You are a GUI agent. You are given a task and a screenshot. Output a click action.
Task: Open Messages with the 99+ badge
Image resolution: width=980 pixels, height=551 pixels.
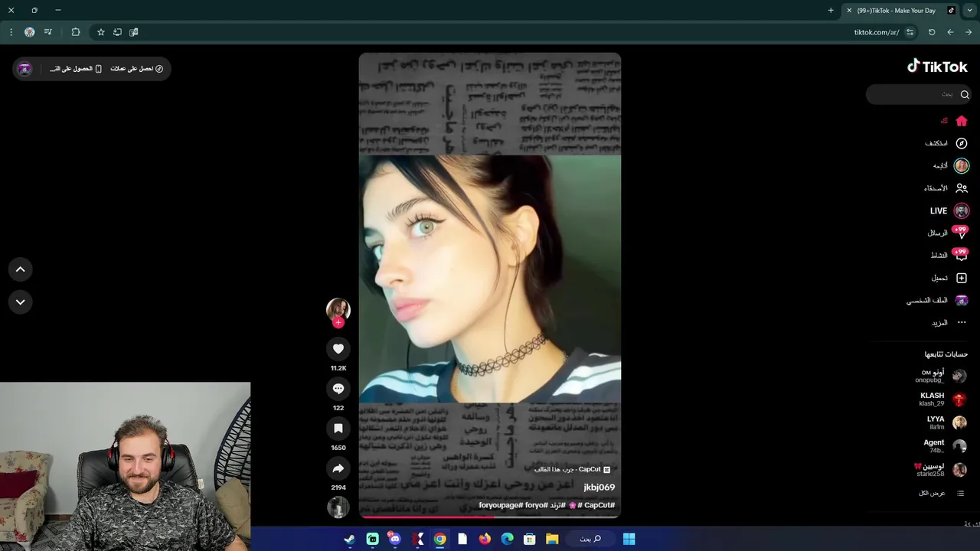click(x=948, y=233)
